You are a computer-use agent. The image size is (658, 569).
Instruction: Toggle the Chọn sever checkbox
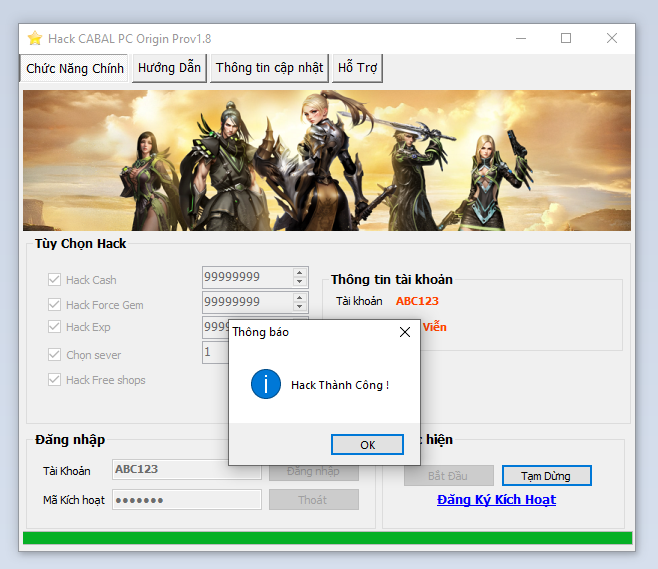[x=54, y=355]
